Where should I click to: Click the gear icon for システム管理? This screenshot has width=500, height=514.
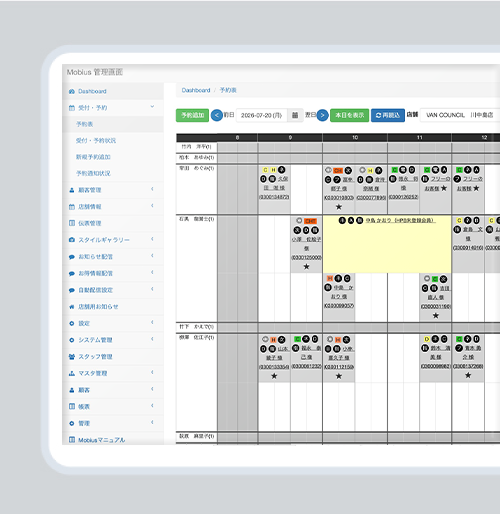click(x=72, y=340)
